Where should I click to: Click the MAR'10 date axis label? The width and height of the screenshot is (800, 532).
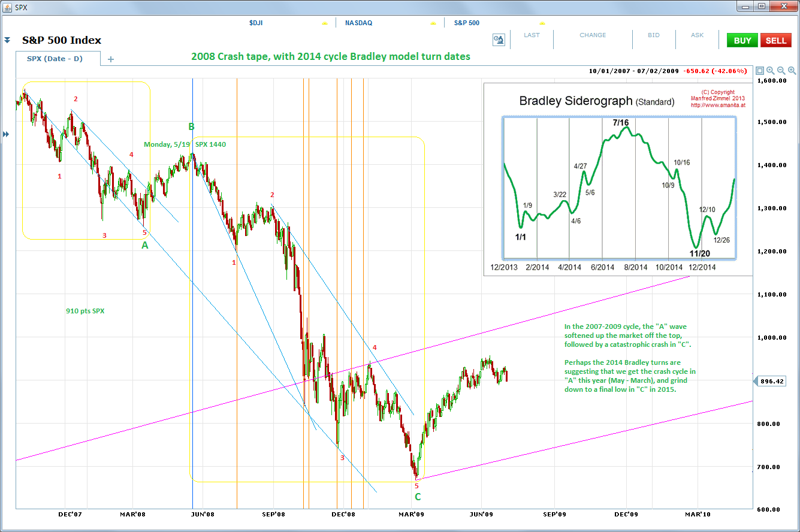coord(697,514)
